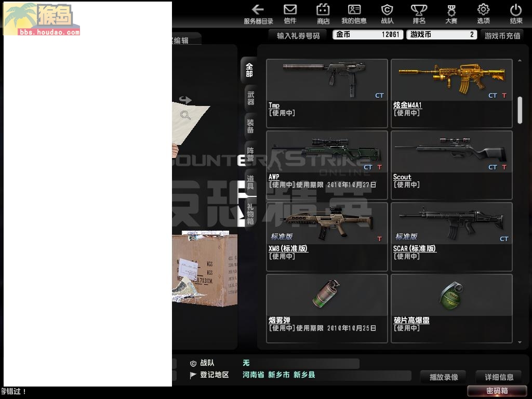Select the 破片高爆雷 grenade thumbnail
This screenshot has width=532, height=399.
(x=451, y=295)
